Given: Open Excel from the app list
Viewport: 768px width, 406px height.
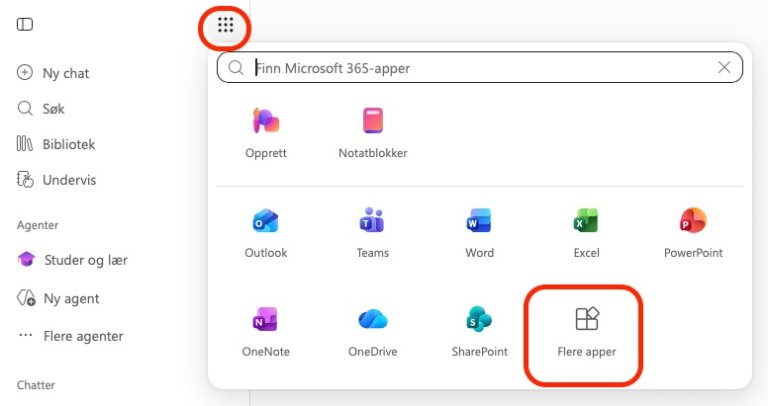Looking at the screenshot, I should click(586, 233).
